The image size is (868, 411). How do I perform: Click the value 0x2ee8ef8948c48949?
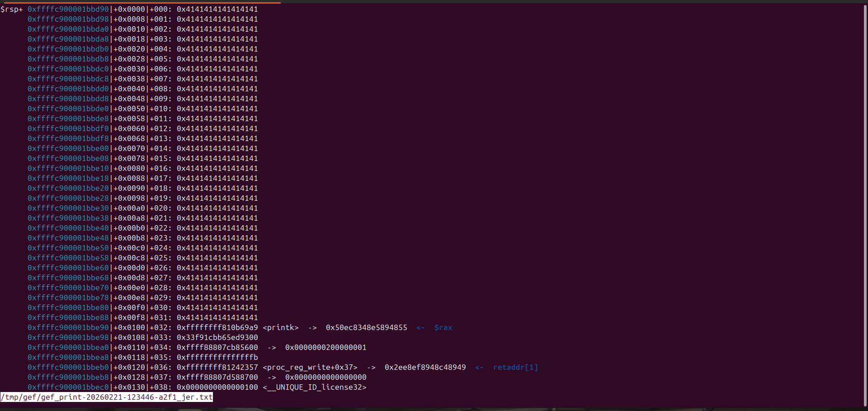(425, 368)
